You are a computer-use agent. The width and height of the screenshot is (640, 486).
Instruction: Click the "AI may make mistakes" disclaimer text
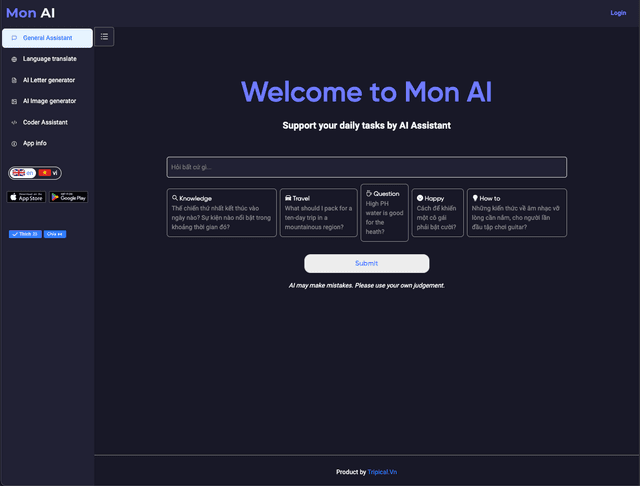point(367,286)
